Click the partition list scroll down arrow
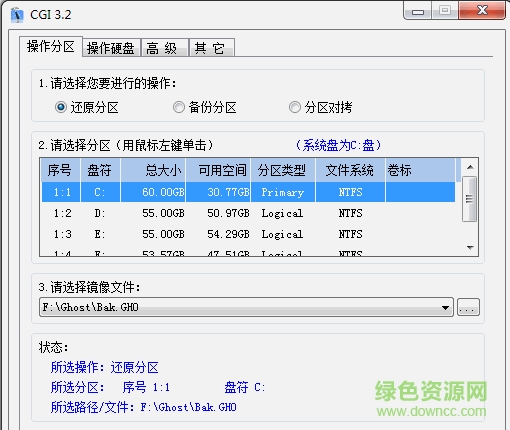 click(470, 248)
